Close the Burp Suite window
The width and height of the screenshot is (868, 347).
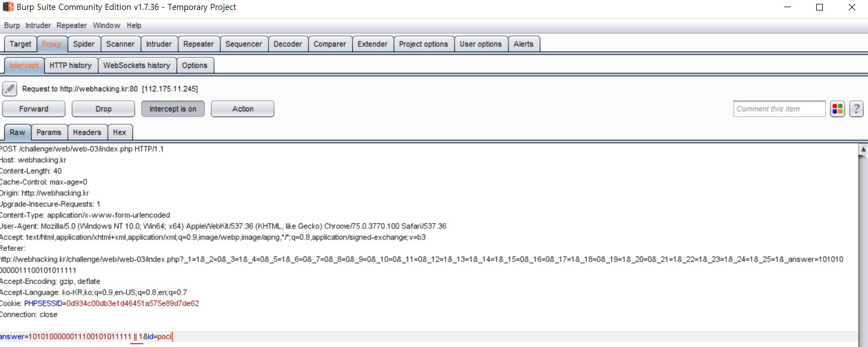[x=852, y=7]
